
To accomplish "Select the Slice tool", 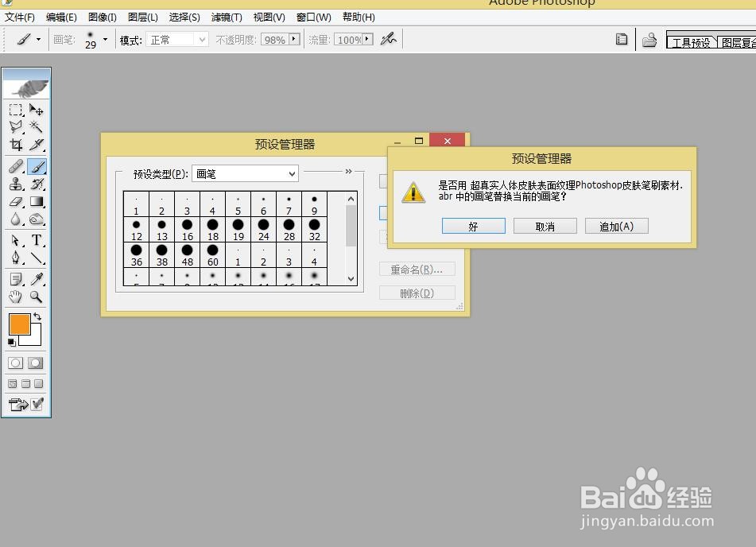I will tap(36, 144).
